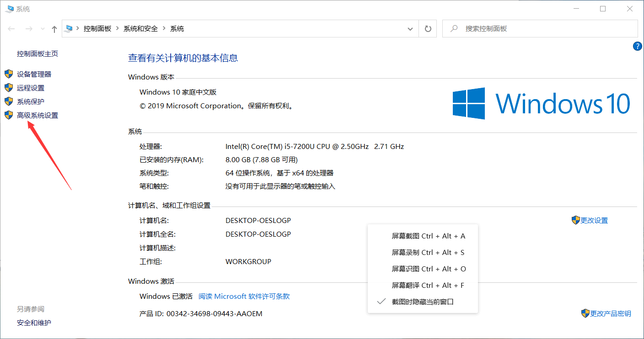Click the Windows 已激活 status text

[x=166, y=297]
